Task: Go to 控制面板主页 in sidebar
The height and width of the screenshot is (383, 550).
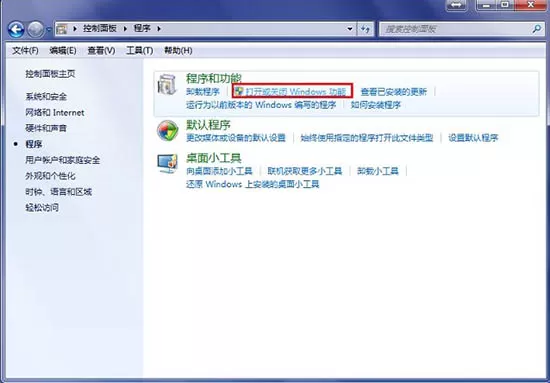Action: point(50,74)
